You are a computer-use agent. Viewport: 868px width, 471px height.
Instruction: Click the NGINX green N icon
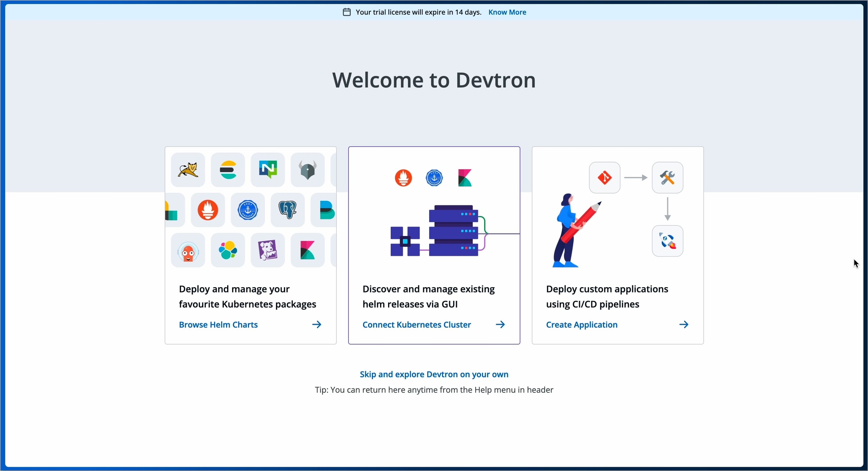[x=268, y=170]
